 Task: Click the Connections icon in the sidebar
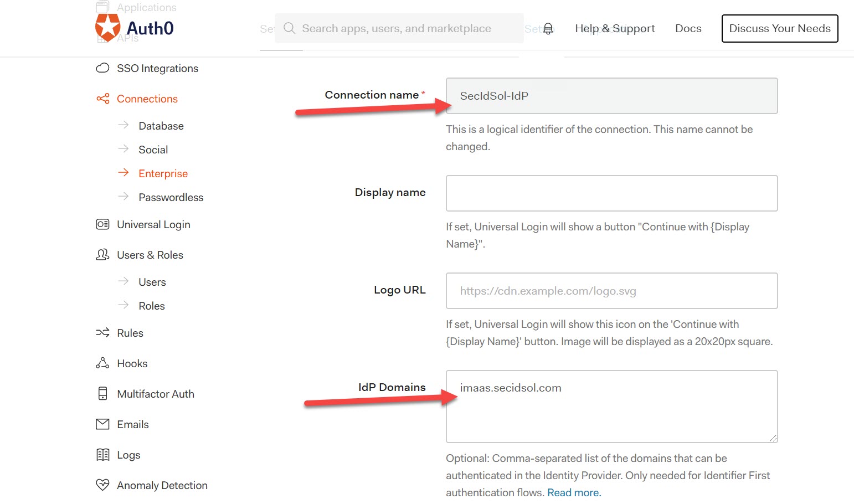(x=103, y=99)
